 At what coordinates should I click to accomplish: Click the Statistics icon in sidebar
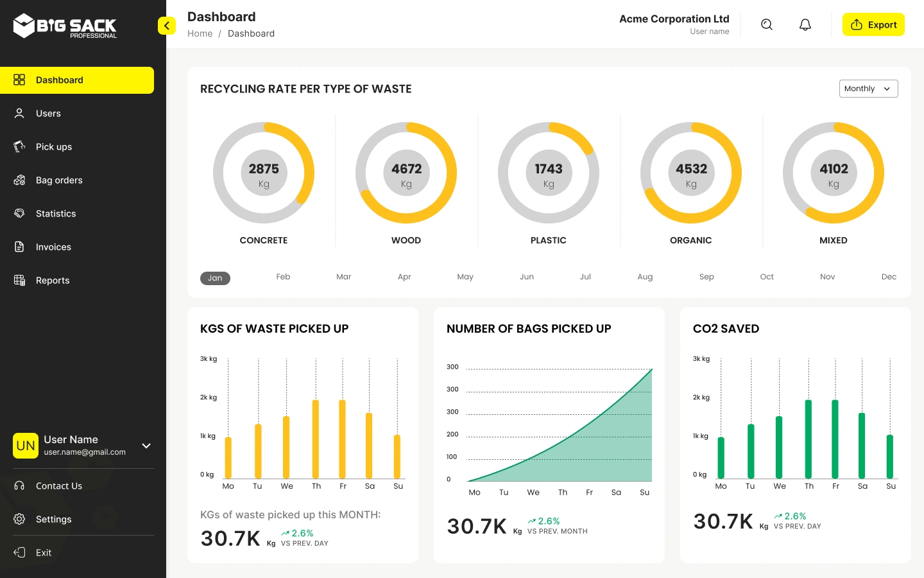tap(19, 213)
